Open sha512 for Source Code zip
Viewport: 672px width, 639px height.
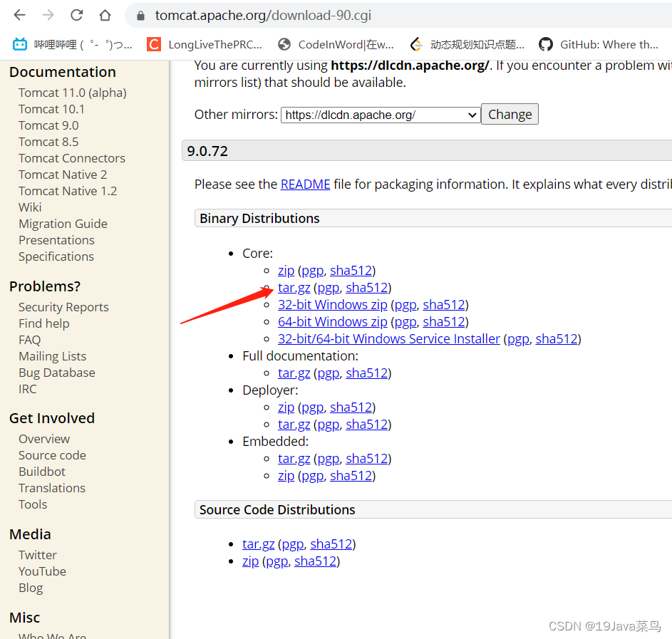click(315, 561)
